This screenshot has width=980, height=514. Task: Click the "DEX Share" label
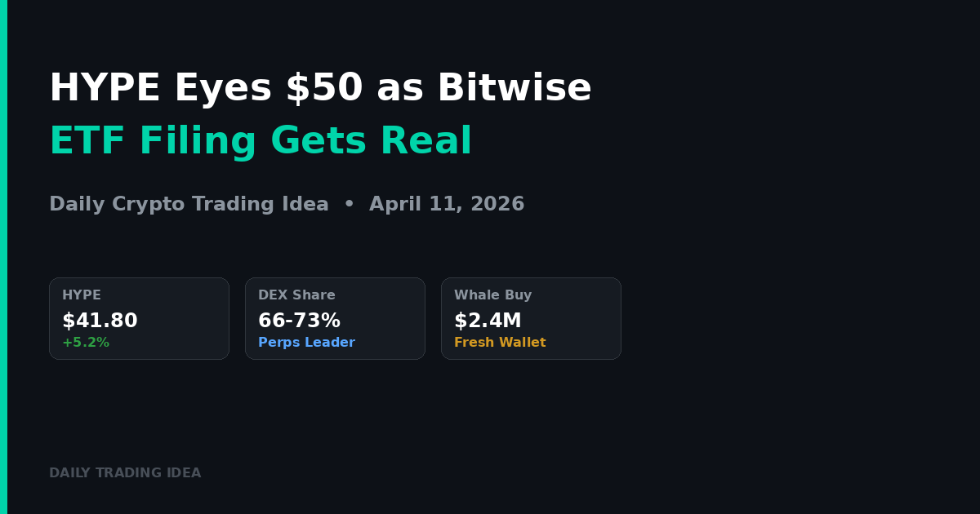point(296,295)
